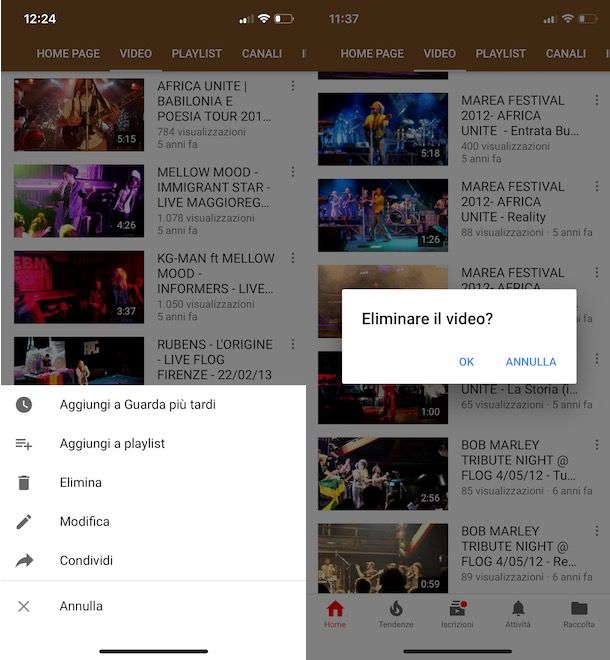Switch to CANALI tab on right screen
Image resolution: width=610 pixels, height=660 pixels.
566,54
